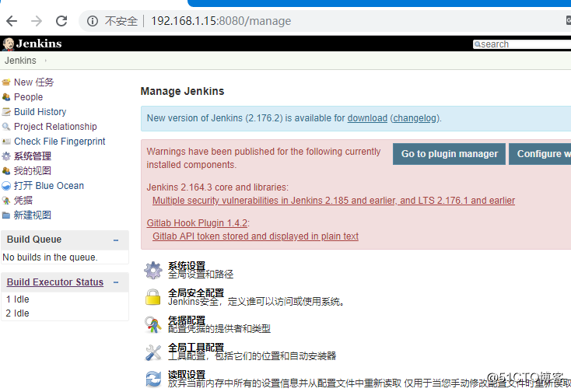The height and width of the screenshot is (392, 571).
Task: Click the Build History icon
Action: tap(6, 112)
